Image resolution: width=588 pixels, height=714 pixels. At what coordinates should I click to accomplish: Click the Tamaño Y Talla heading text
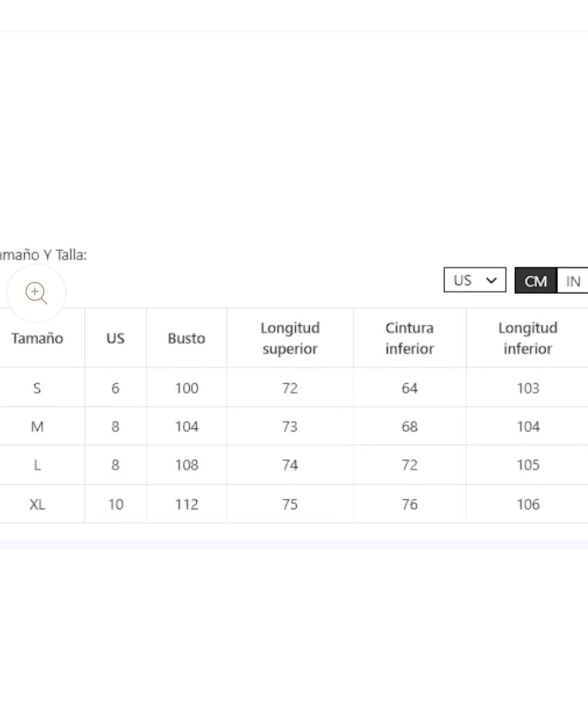pyautogui.click(x=44, y=255)
